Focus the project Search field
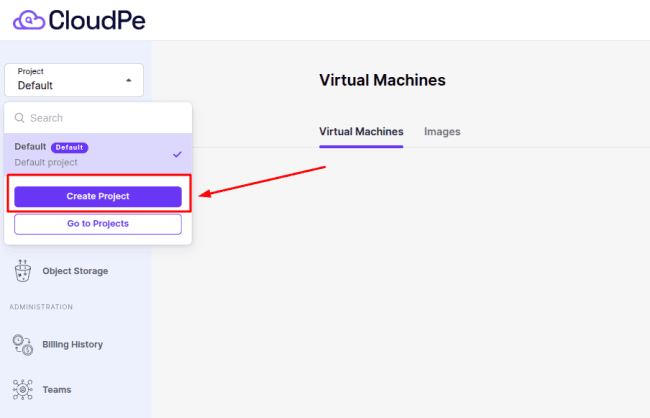Viewport: 650px width, 418px height. [98, 118]
